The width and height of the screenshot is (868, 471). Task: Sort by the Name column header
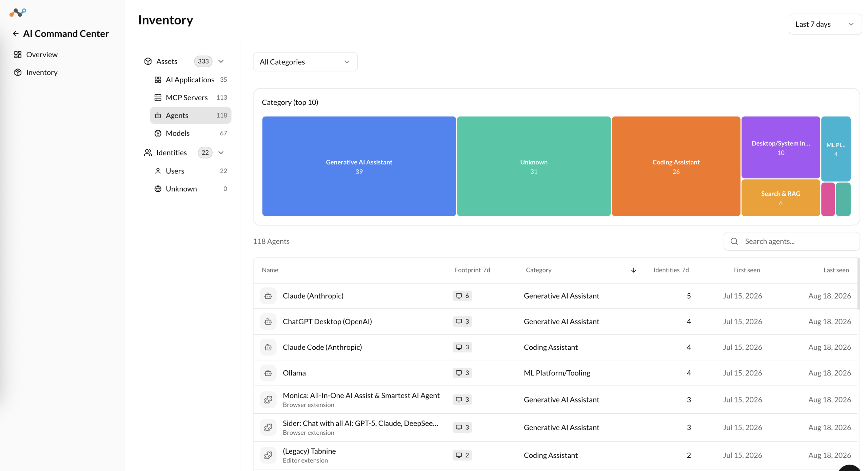(x=270, y=270)
